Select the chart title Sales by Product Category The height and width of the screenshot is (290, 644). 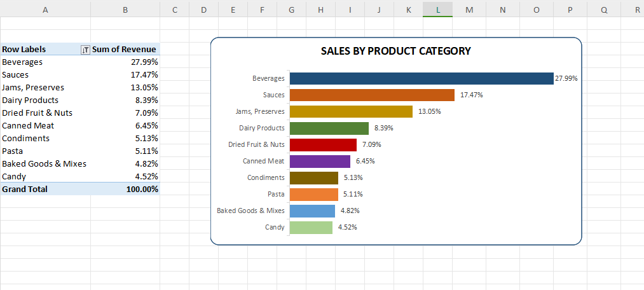(x=395, y=52)
